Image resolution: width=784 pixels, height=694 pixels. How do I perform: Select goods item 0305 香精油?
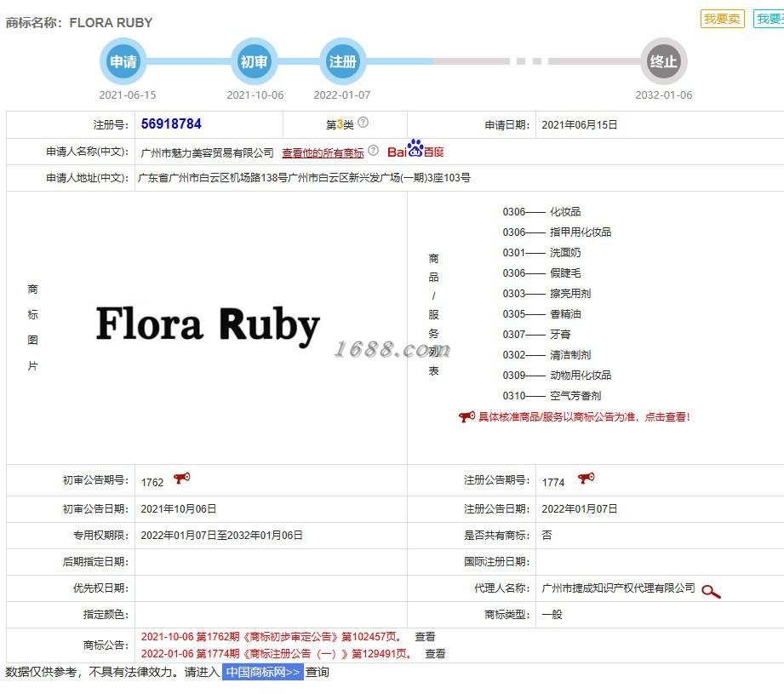click(541, 314)
